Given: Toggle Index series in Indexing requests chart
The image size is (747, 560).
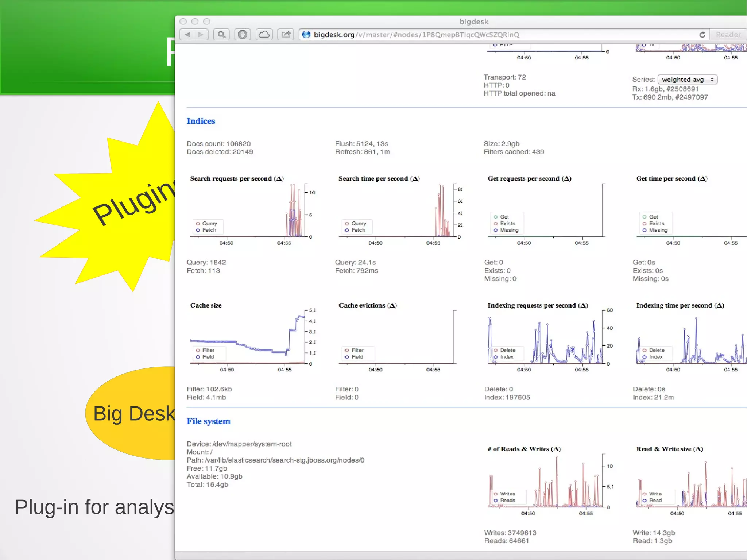Looking at the screenshot, I should pyautogui.click(x=503, y=357).
